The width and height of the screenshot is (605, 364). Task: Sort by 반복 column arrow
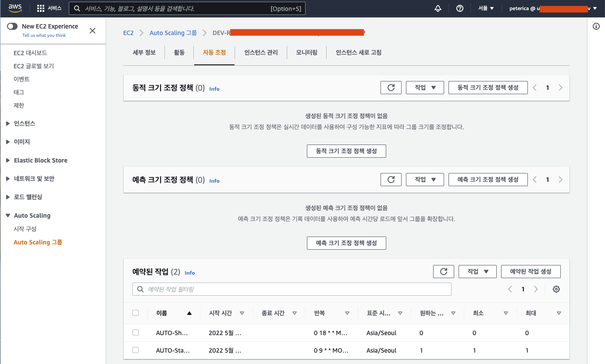pos(347,313)
